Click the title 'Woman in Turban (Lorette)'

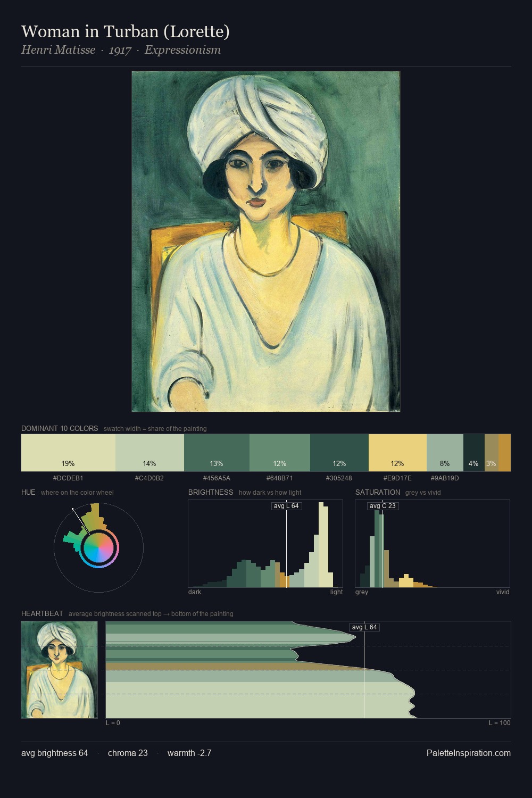[126, 31]
